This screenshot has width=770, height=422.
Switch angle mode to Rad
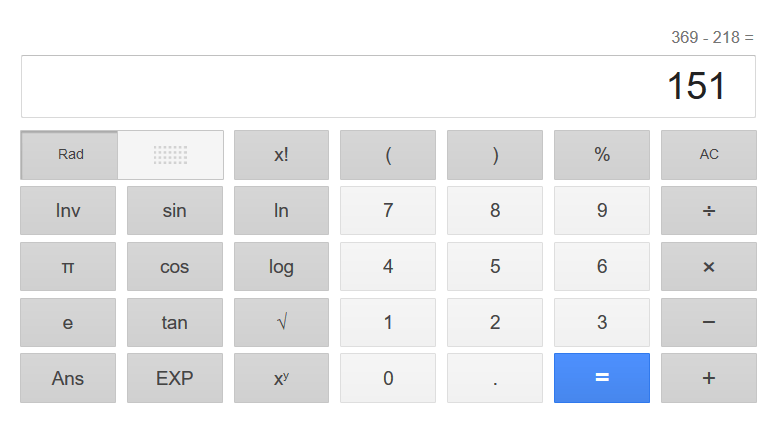(70, 155)
